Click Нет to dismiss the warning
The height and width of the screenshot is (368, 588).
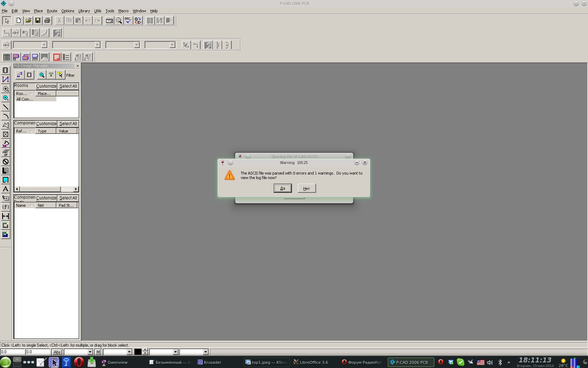tap(307, 188)
